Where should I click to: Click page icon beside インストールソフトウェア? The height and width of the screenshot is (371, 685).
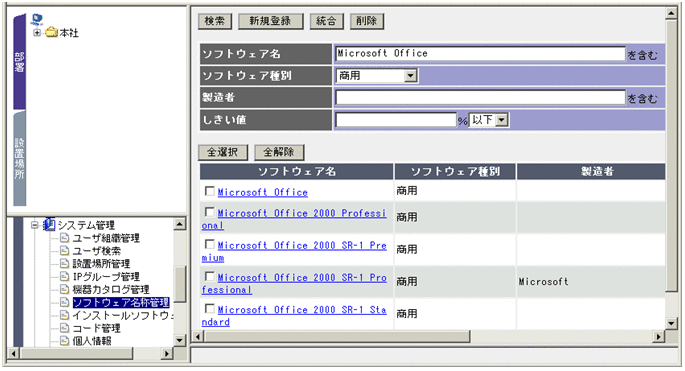[65, 315]
